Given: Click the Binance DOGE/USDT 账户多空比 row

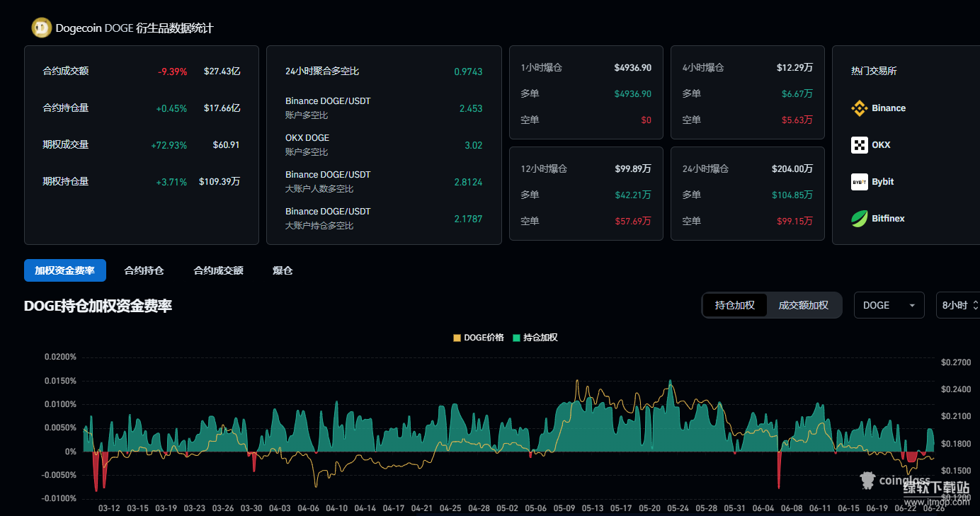Looking at the screenshot, I should coord(384,108).
